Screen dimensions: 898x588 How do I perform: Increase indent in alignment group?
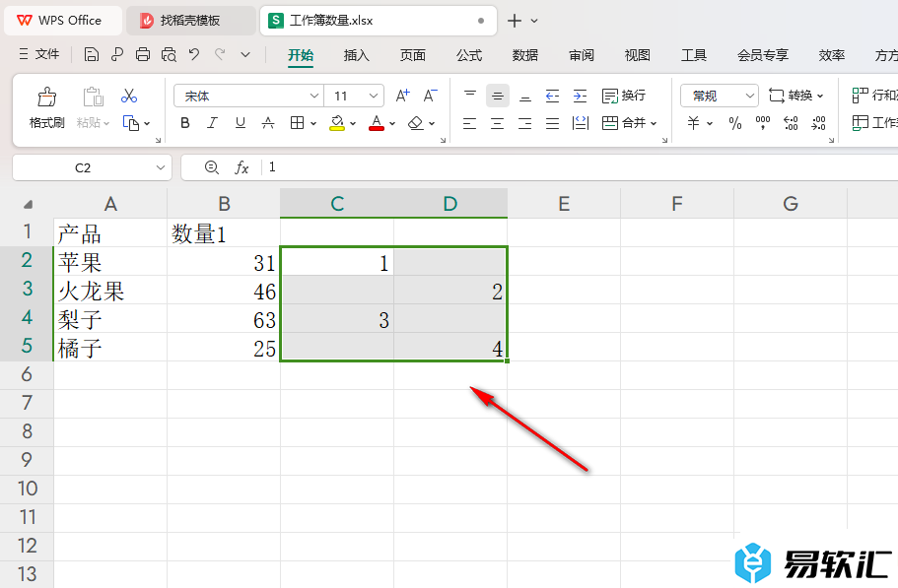(x=581, y=96)
